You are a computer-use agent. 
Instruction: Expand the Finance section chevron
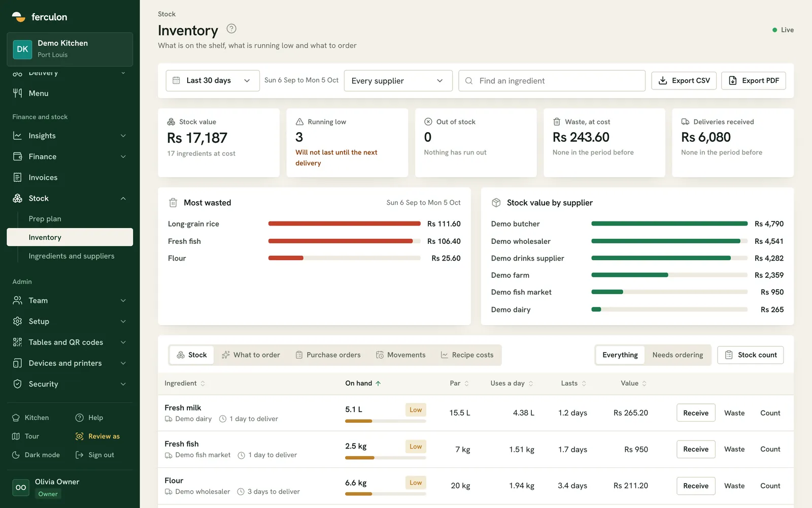(x=123, y=156)
